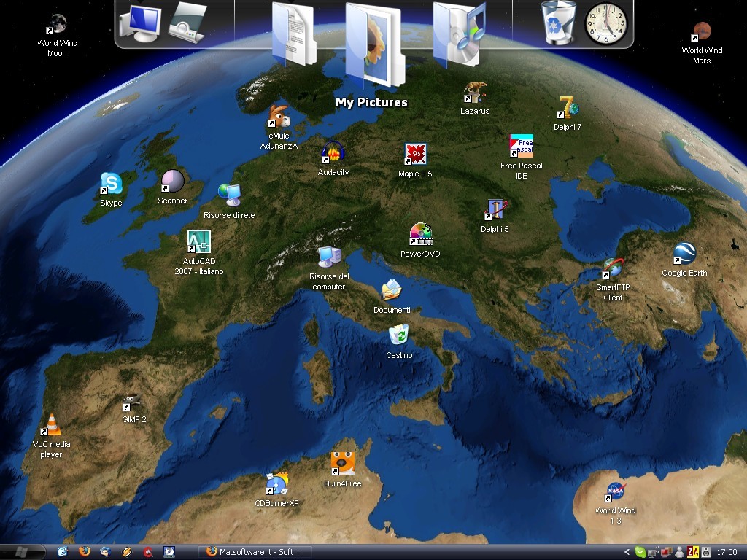Click the recycle bin in top dock
The height and width of the screenshot is (560, 747).
(x=558, y=22)
